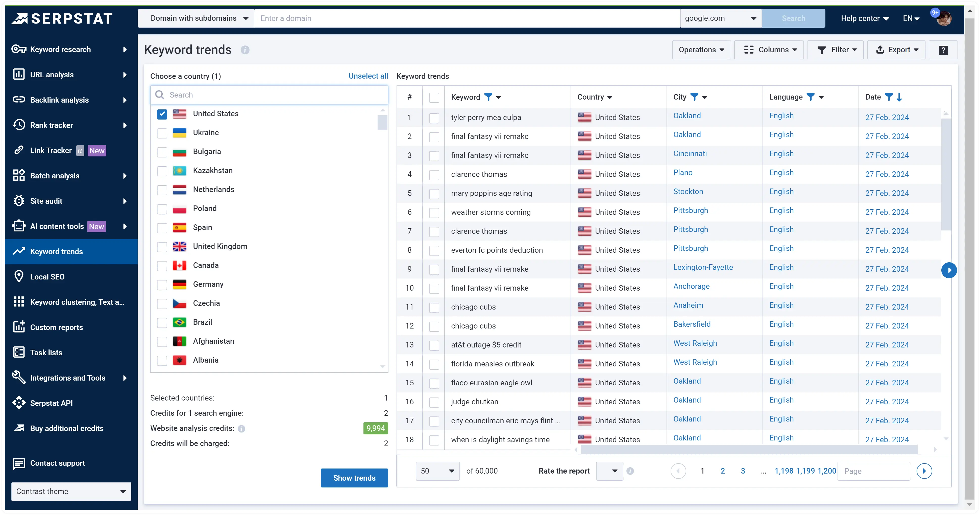
Task: Click the blue expand-table arrow circle
Action: (949, 270)
